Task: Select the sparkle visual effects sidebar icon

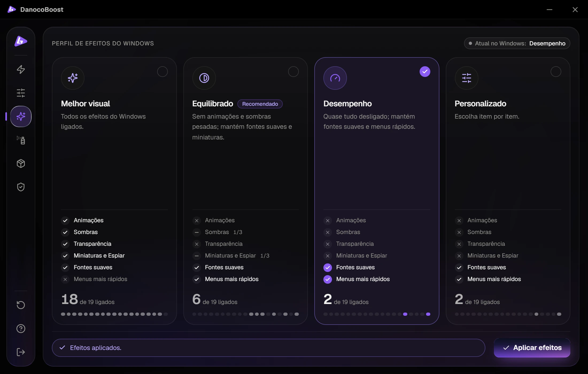Action: pos(21,116)
